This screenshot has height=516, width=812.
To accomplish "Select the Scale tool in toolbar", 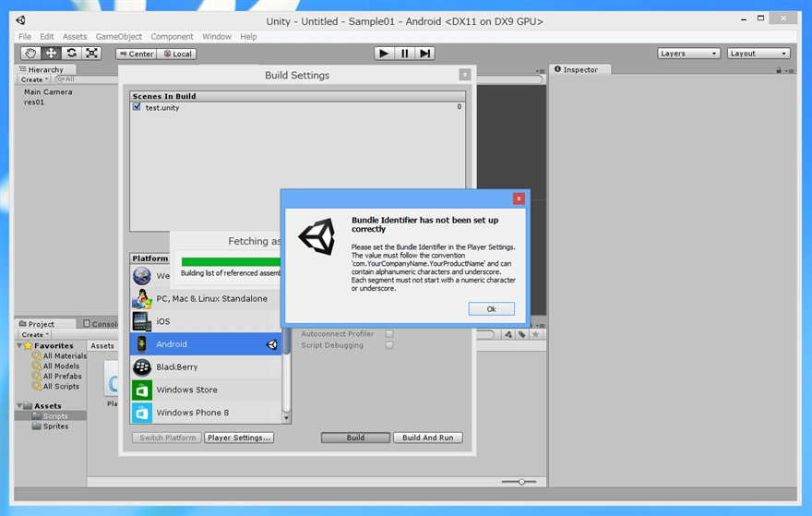I will [91, 54].
